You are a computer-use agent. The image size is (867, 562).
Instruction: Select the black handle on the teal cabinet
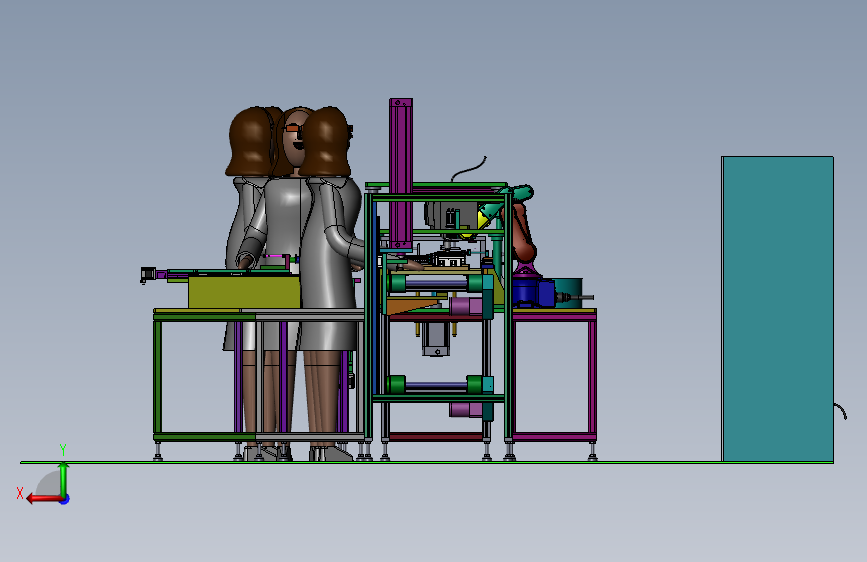click(x=840, y=411)
